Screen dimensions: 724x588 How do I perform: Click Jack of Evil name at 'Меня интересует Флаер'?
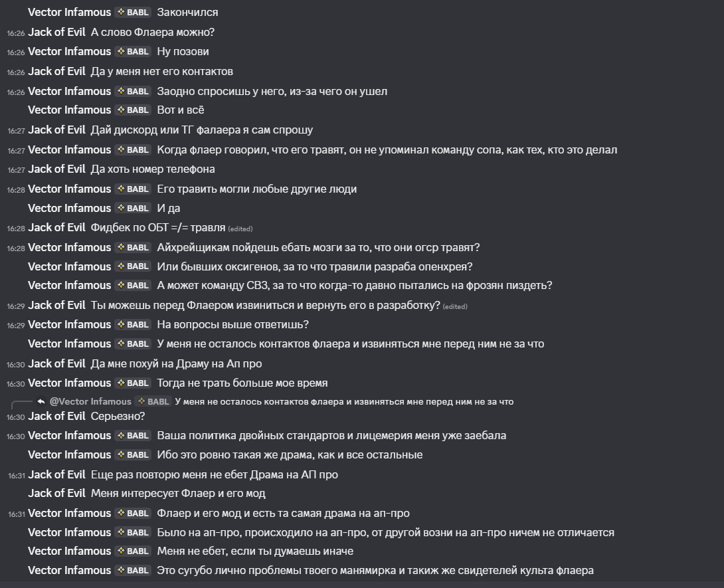coord(57,493)
